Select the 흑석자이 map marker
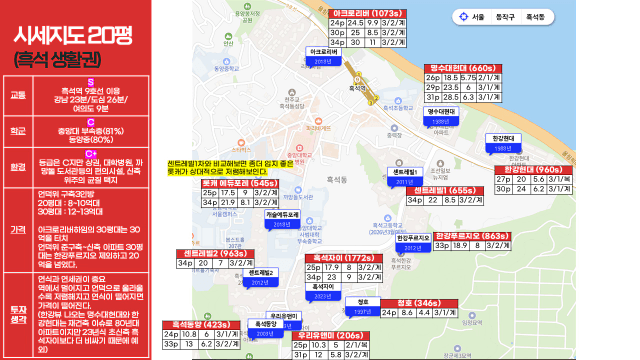640x360 pixels. [323, 291]
